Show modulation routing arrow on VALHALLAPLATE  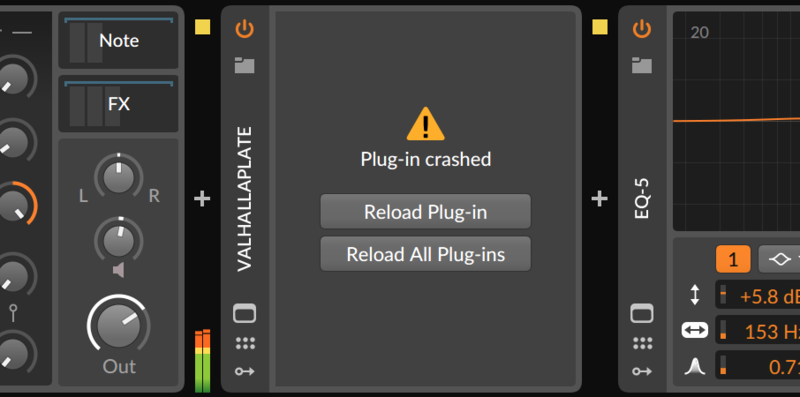tap(244, 371)
